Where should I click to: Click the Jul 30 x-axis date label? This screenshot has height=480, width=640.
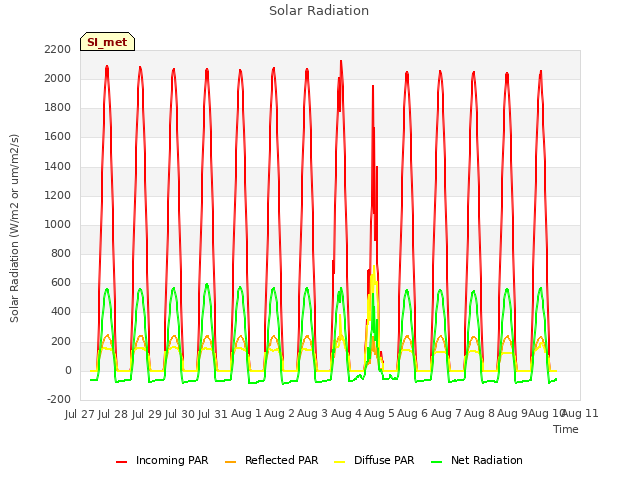(x=180, y=414)
